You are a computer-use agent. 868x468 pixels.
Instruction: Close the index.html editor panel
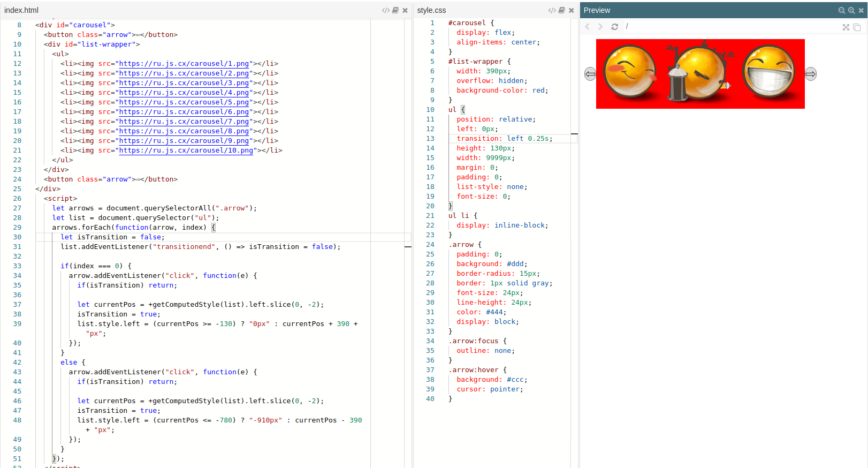click(405, 10)
